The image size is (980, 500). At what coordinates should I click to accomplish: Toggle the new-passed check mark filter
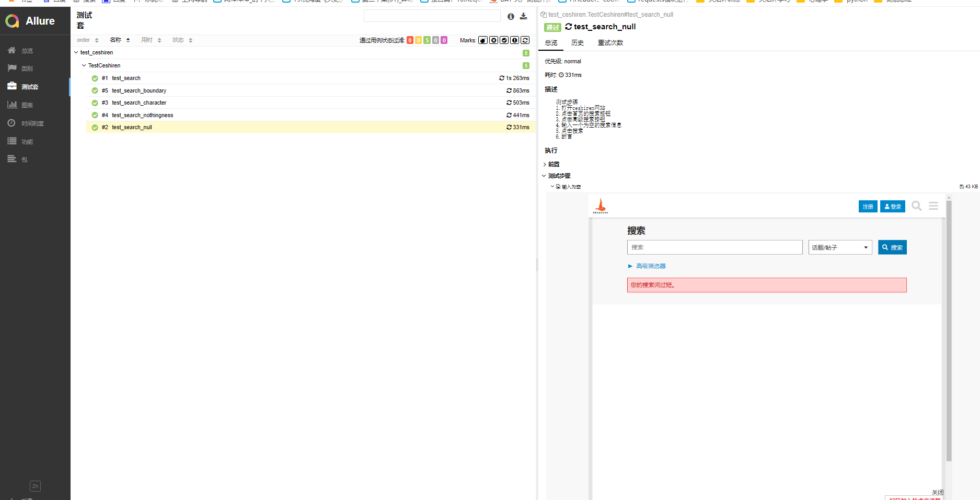504,40
